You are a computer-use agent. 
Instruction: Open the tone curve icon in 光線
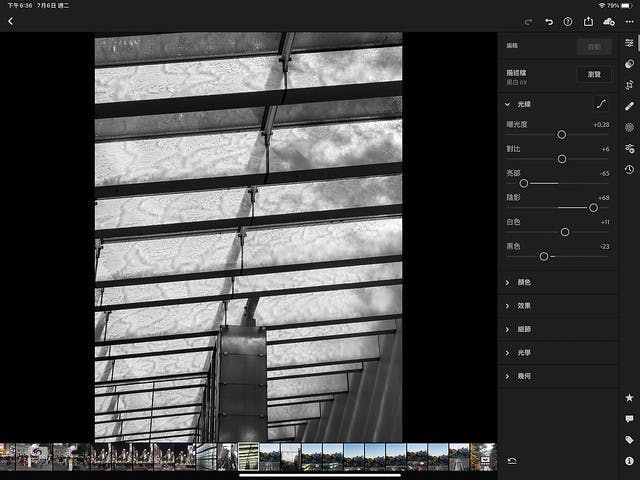tap(601, 104)
